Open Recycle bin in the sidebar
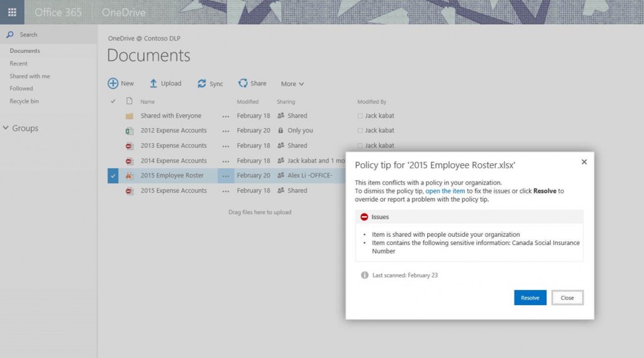This screenshot has height=358, width=644. click(25, 101)
